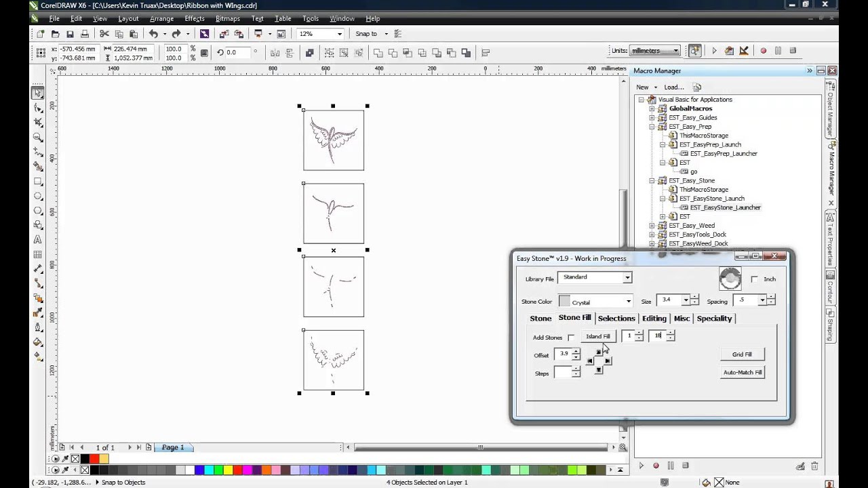Viewport: 868px width, 488px height.
Task: Select the Fill bucket tool
Action: [38, 342]
